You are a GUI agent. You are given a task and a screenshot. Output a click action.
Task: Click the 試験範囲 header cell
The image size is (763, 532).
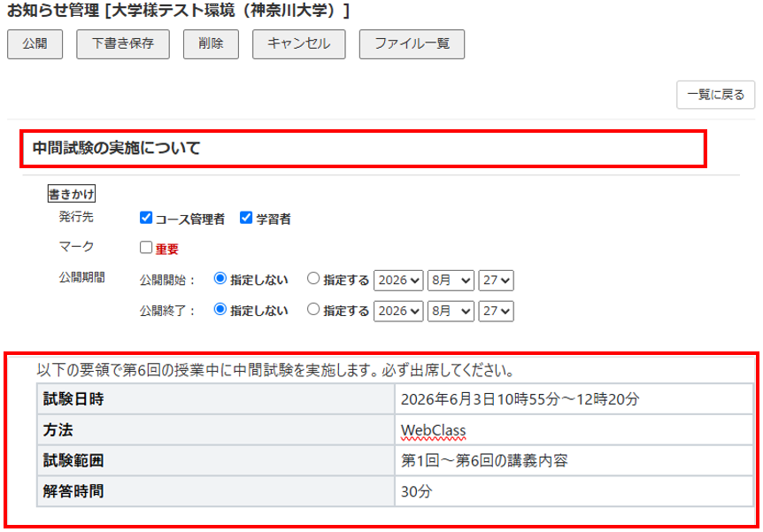coord(216,460)
